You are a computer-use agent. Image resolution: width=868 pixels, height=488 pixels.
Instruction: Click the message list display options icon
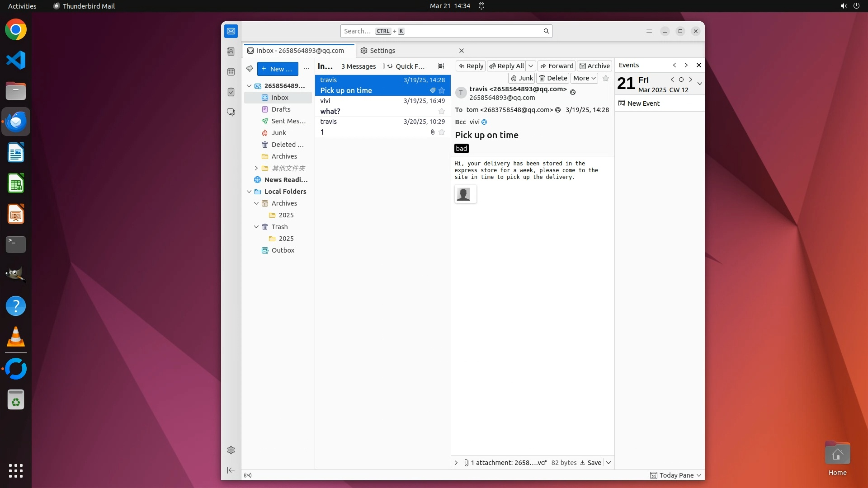(441, 66)
